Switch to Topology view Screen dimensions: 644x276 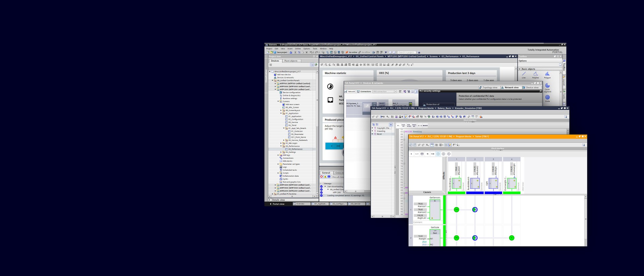tap(489, 87)
